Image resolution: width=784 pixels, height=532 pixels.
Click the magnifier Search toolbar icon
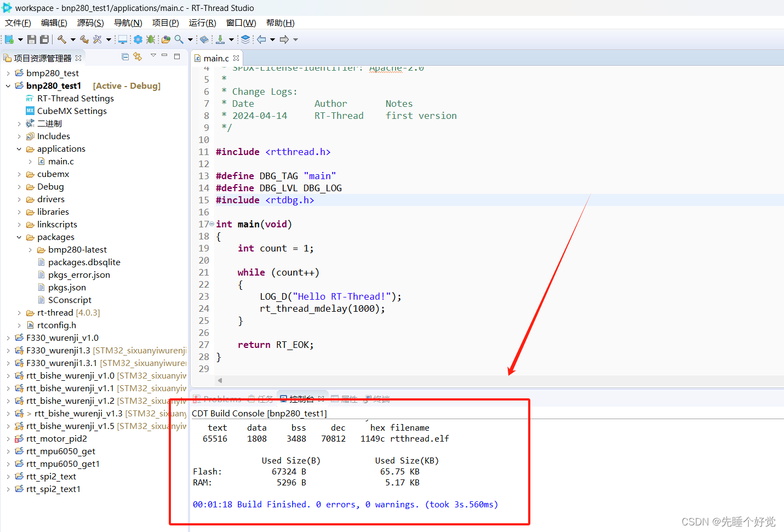(x=179, y=39)
